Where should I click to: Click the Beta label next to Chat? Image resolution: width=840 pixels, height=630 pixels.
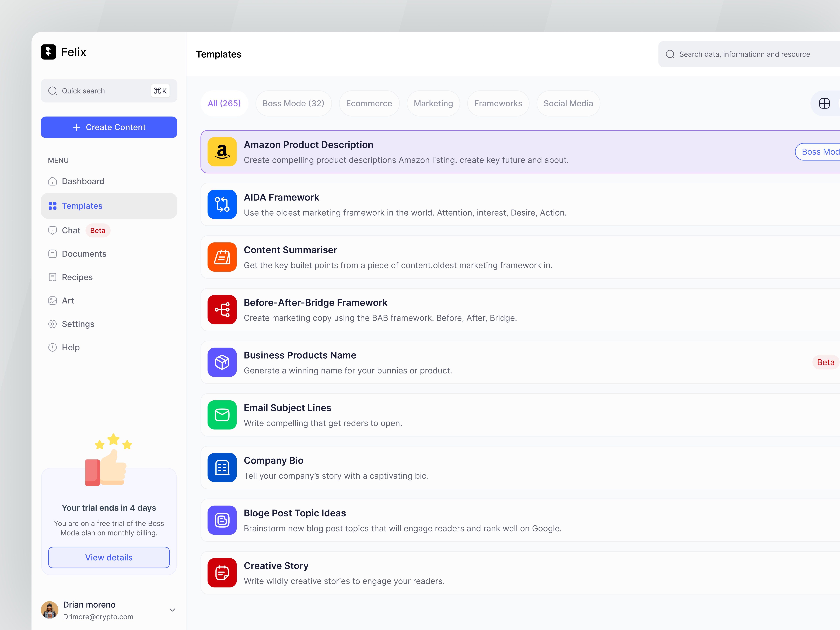tap(98, 230)
